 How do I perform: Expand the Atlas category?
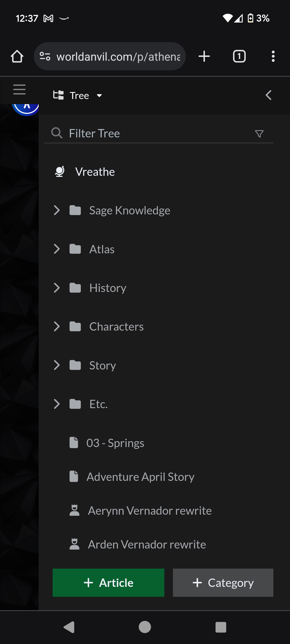pos(57,249)
